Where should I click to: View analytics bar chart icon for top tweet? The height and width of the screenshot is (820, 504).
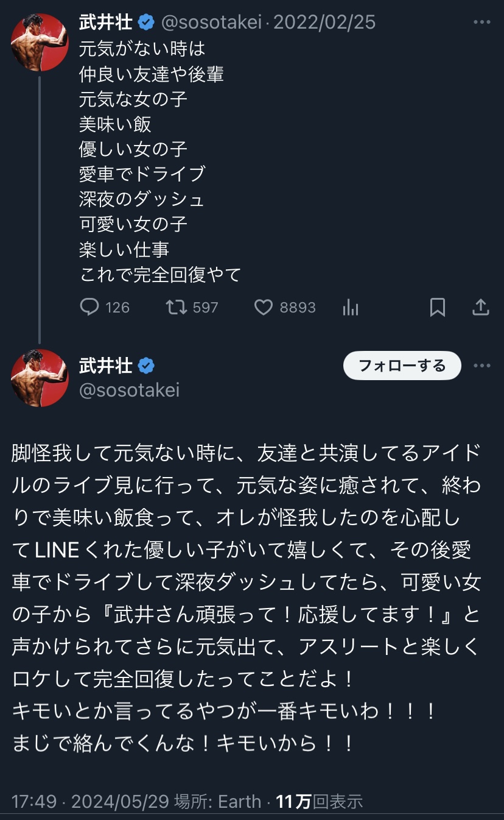click(x=351, y=307)
